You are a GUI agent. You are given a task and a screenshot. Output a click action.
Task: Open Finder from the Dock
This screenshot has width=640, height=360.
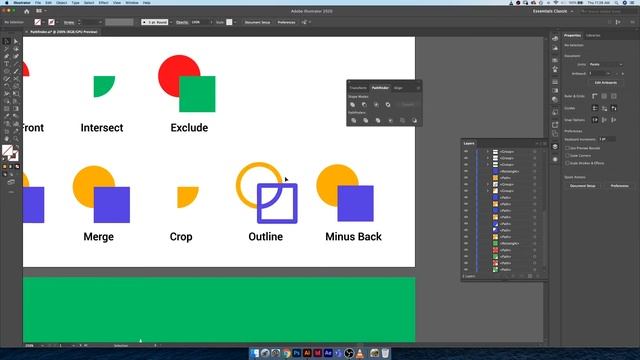pos(255,353)
